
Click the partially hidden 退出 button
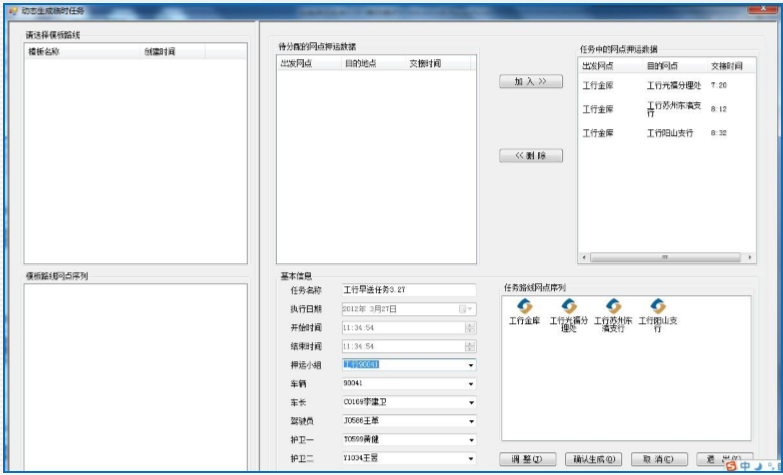724,458
